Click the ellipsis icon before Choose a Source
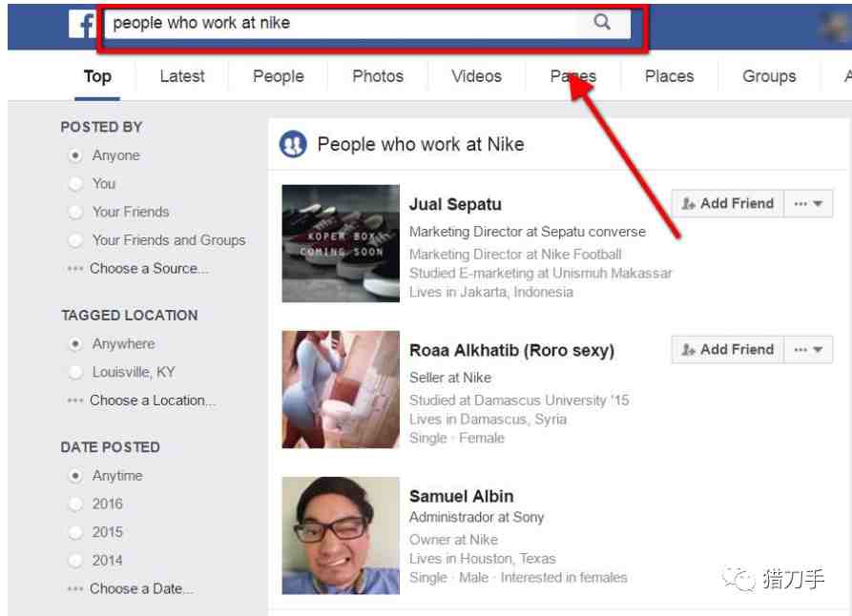Screen dimensions: 852x616 75,269
